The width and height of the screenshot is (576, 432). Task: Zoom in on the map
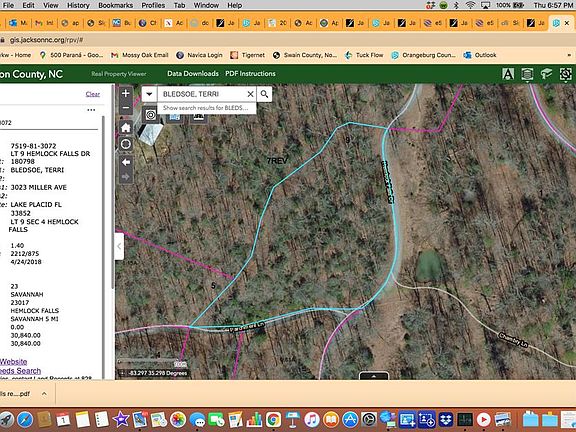126,93
